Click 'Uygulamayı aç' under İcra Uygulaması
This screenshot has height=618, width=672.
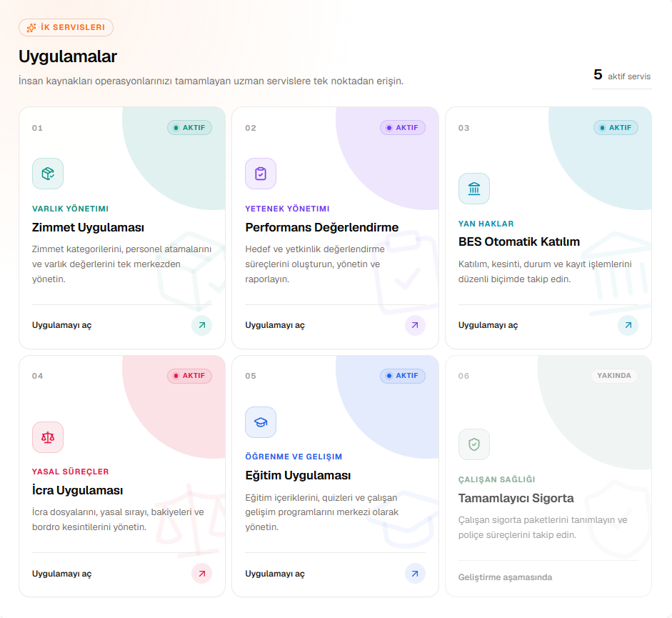[61, 574]
